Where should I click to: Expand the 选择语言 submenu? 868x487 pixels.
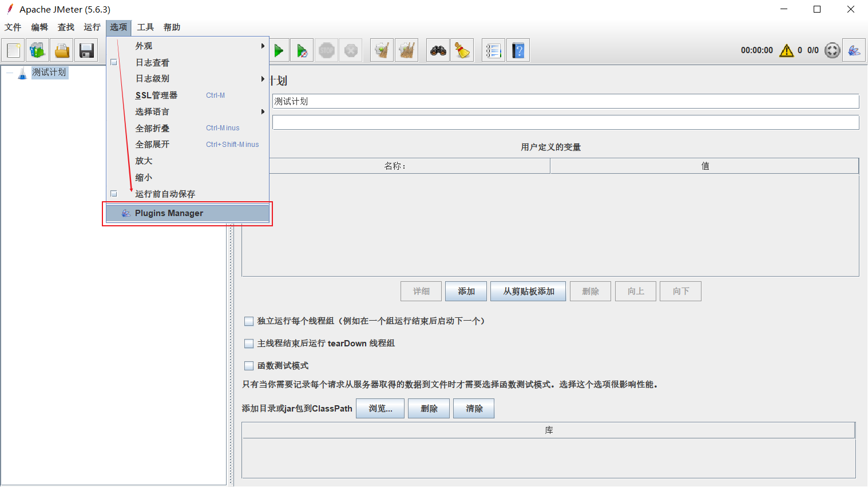[x=188, y=111]
